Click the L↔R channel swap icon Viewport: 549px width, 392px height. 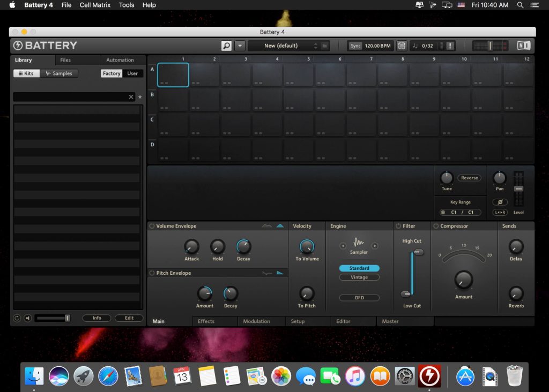click(x=501, y=212)
